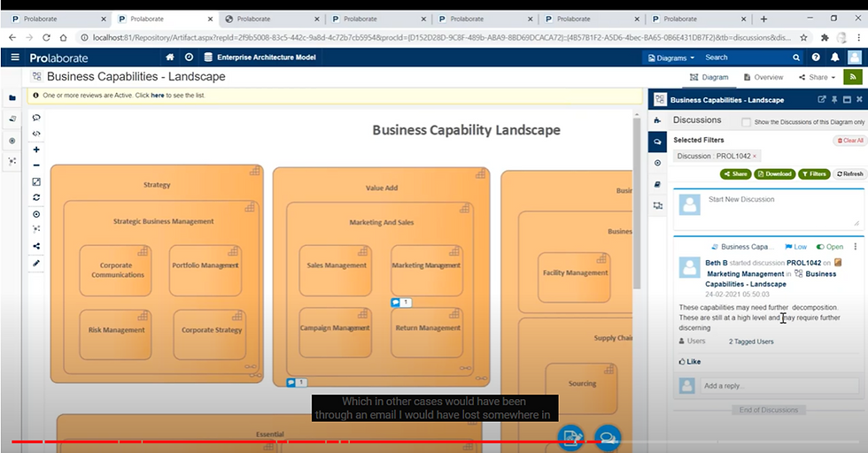Click the red video progress bar
868x453 pixels.
pyautogui.click(x=306, y=441)
